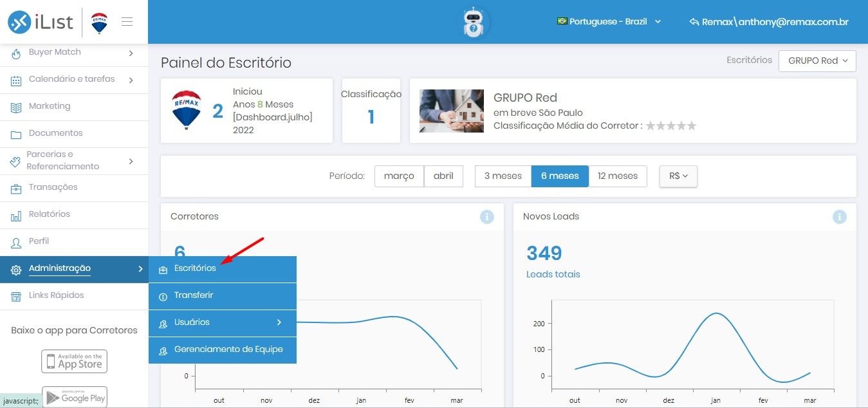
Task: Click the App Store download badge
Action: pos(74,361)
